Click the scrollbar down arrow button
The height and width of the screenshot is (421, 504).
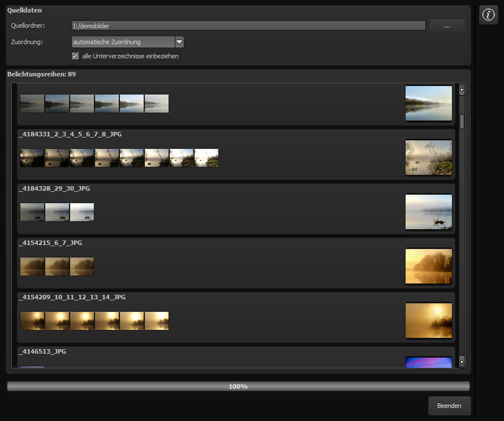(462, 362)
